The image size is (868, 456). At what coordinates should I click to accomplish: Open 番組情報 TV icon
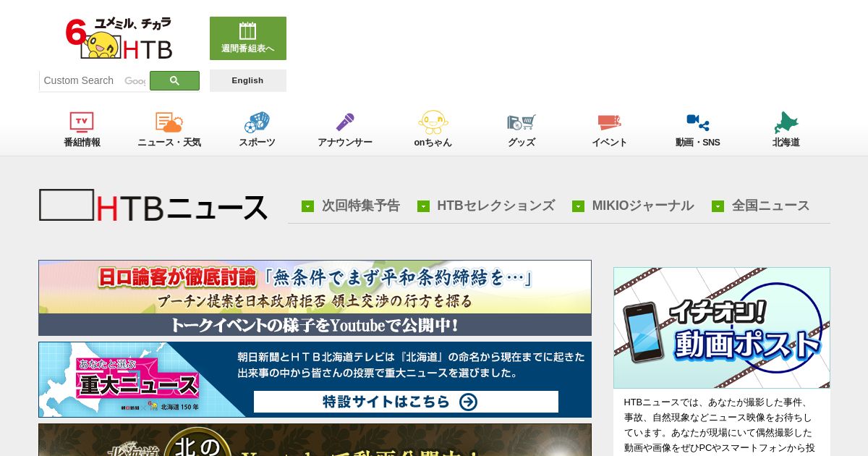[82, 122]
